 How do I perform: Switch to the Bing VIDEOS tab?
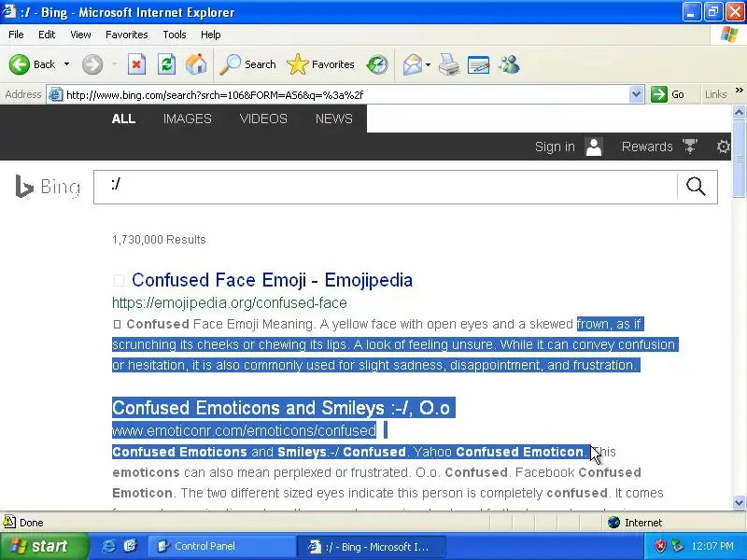pos(263,119)
